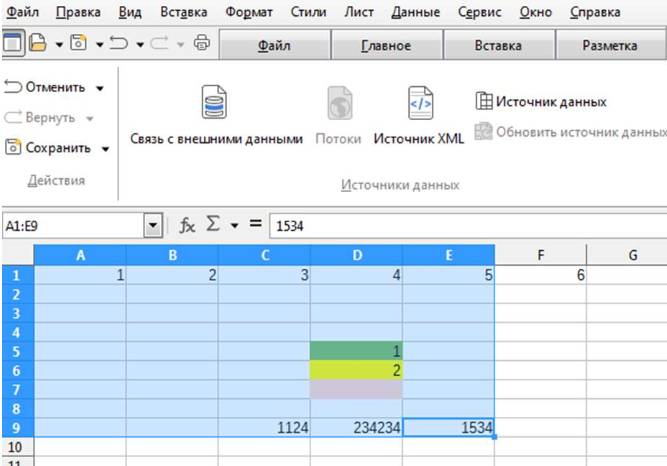Open the Стили menu
The image size is (667, 466).
308,12
